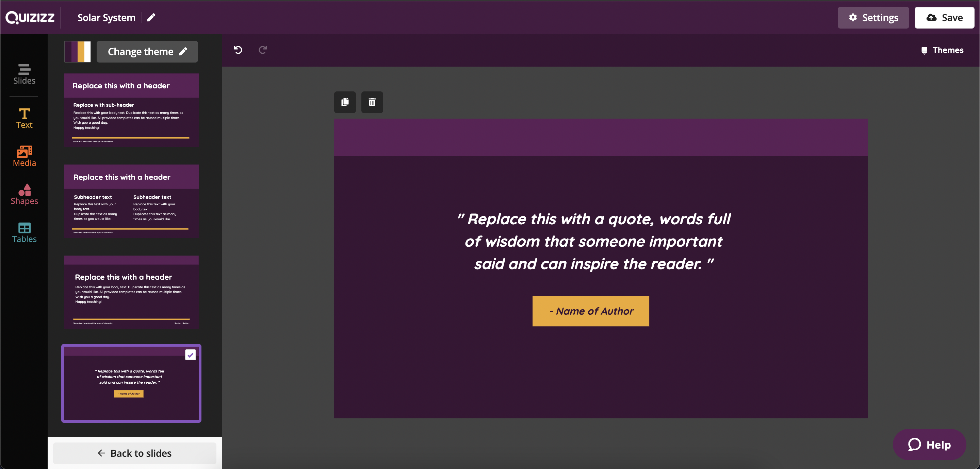Click the undo arrow icon
Image resolution: width=980 pixels, height=469 pixels.
point(238,49)
